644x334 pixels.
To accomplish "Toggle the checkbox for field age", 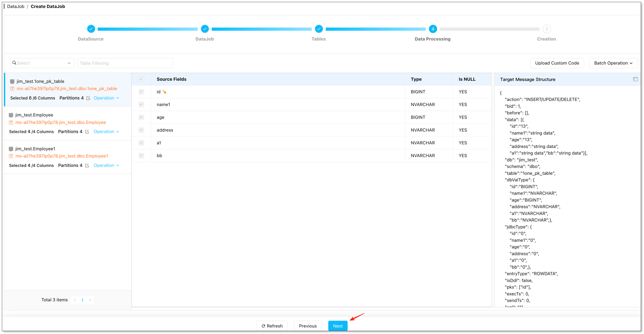I will point(141,117).
